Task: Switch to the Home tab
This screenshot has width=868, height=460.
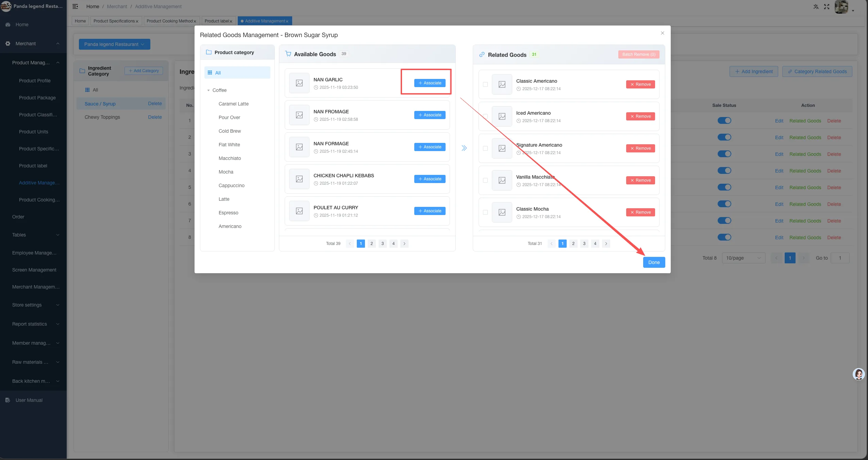Action: 80,21
